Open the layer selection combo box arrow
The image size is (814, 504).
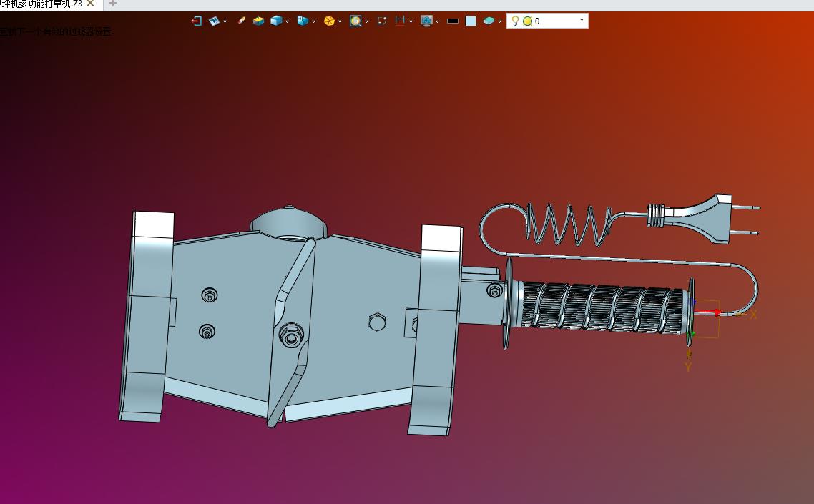coord(582,20)
